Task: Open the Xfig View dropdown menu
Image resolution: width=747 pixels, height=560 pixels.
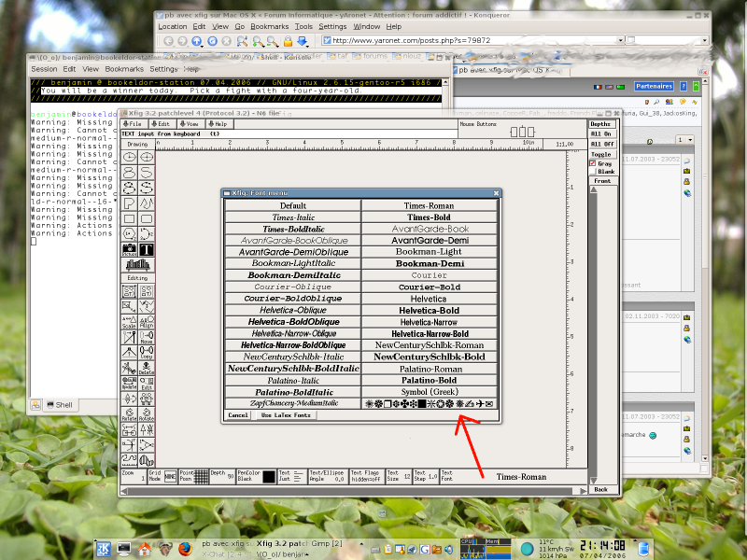Action: coord(190,124)
